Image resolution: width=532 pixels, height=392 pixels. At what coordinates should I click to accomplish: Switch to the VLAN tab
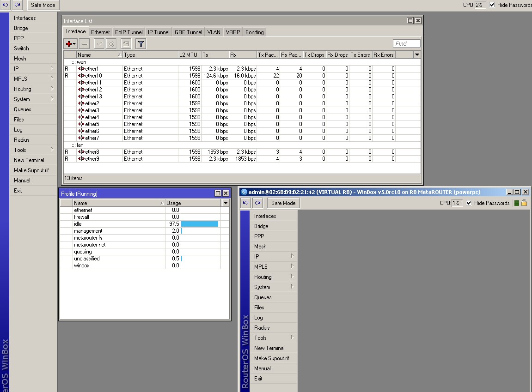coord(214,32)
